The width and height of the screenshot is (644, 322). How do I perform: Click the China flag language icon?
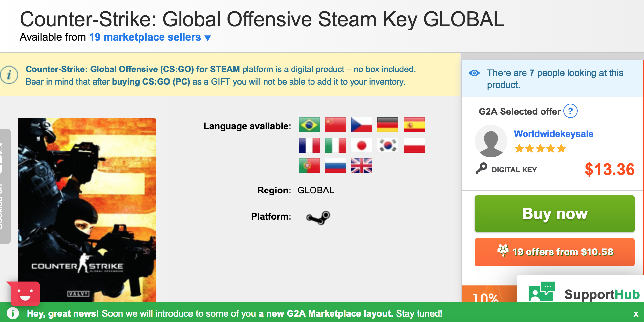pos(335,125)
